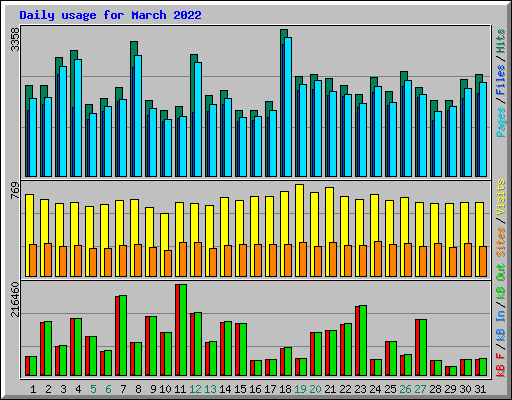This screenshot has width=512, height=400.
Task: Click the 769 visits axis value
Action: point(15,190)
